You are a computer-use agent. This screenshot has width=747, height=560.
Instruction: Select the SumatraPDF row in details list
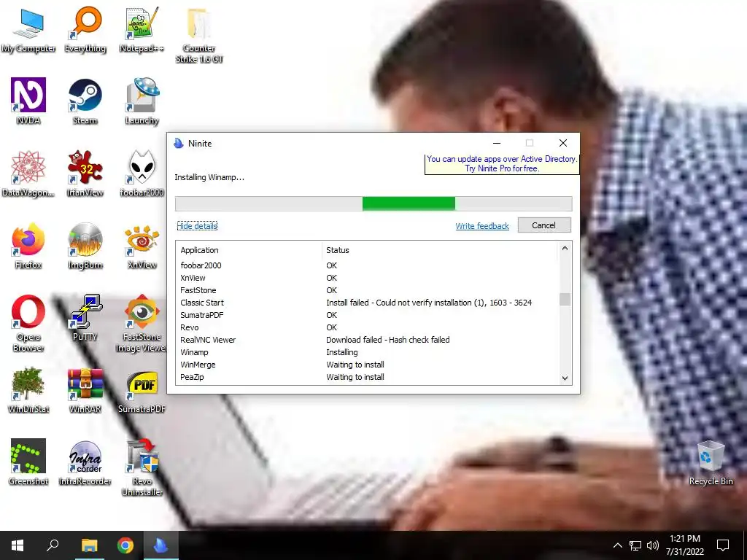367,315
